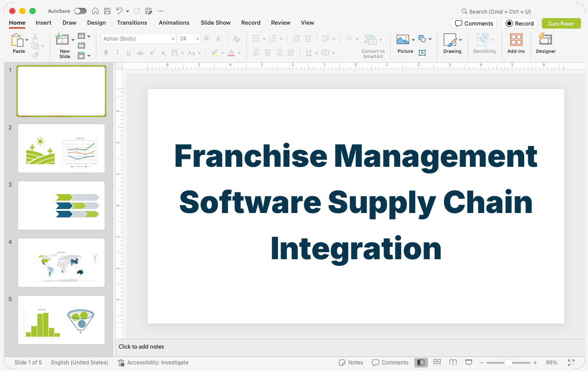Click the Comments button near top right
Image resolution: width=588 pixels, height=371 pixels.
[474, 23]
